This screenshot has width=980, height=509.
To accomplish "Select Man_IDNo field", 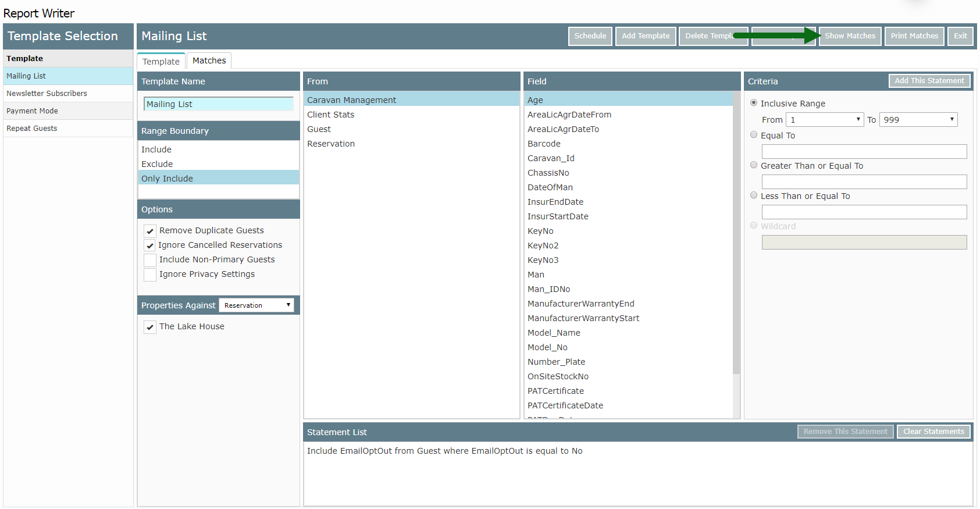I will [628, 289].
